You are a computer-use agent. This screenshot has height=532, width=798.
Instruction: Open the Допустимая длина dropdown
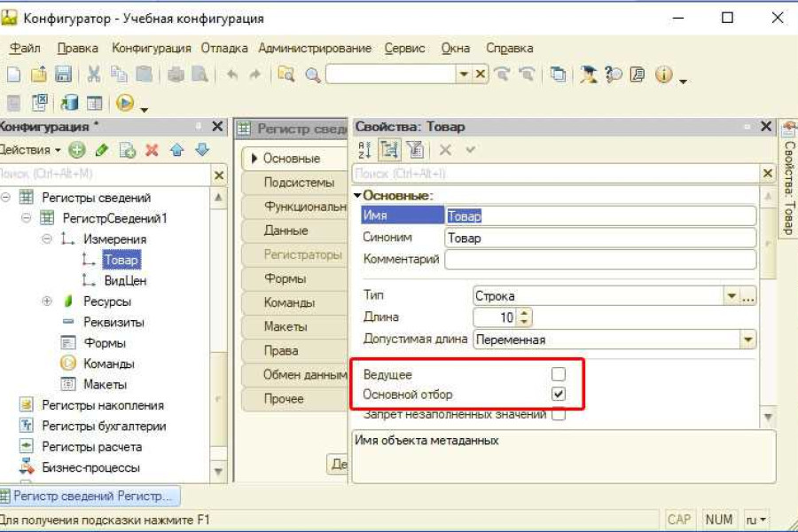[747, 339]
